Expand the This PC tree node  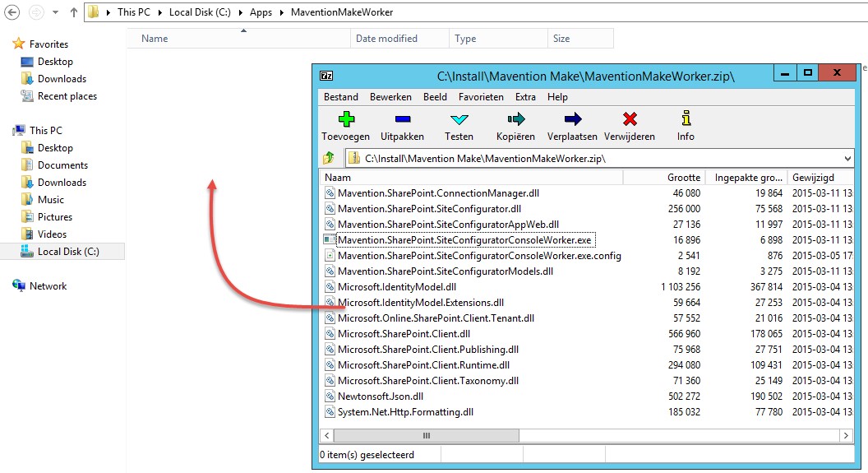[x=7, y=131]
